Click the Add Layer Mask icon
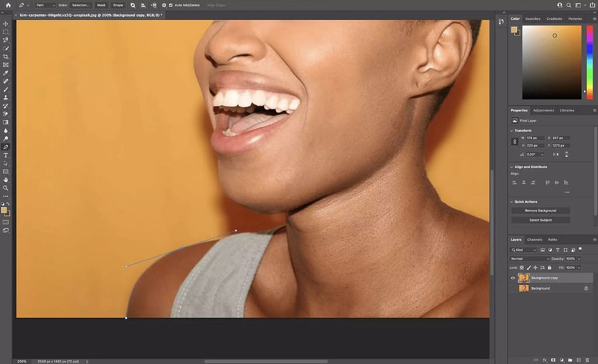Image resolution: width=598 pixels, height=364 pixels. (x=553, y=360)
